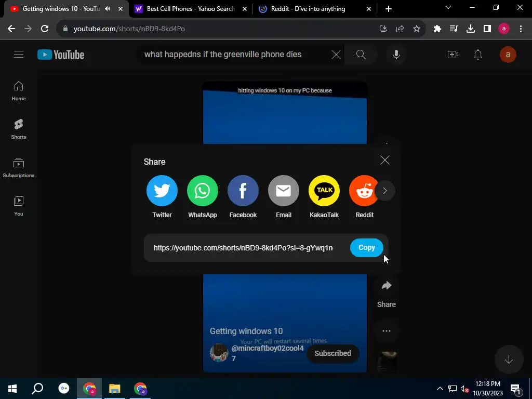Copy the share link
This screenshot has width=532, height=399.
click(367, 248)
